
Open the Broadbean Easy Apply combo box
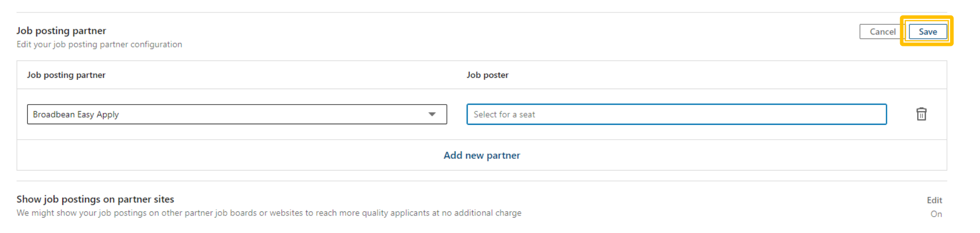236,114
